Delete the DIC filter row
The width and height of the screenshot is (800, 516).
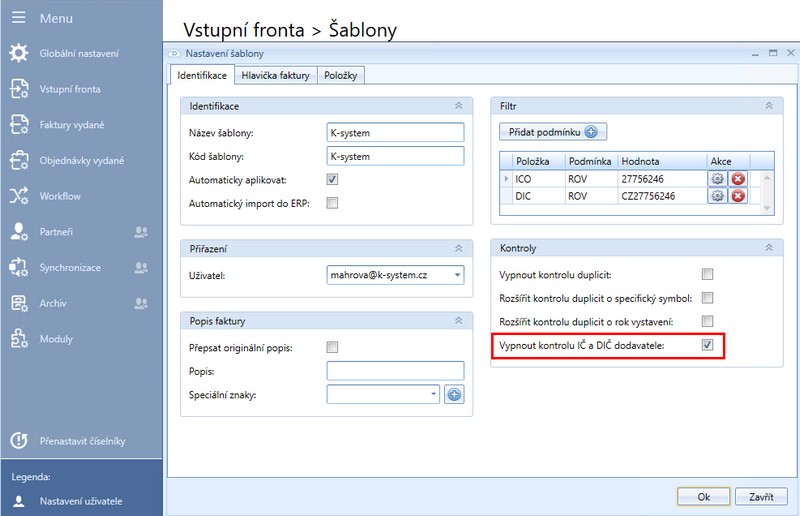[x=738, y=196]
